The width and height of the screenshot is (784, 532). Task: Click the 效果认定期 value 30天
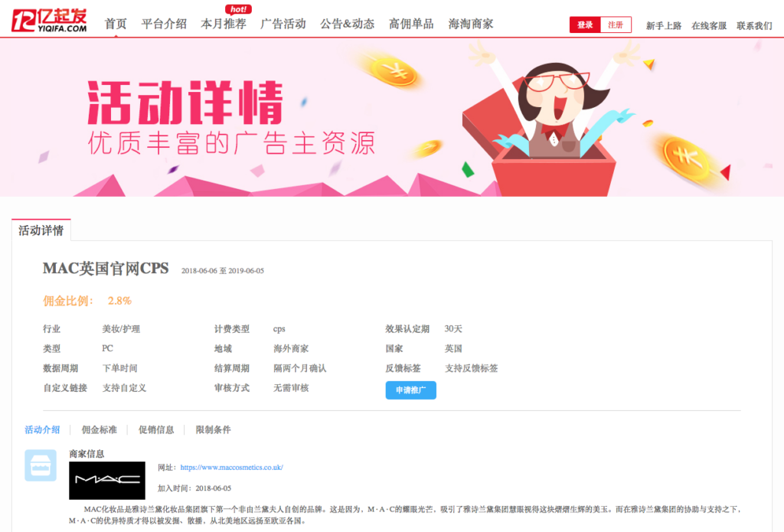[x=453, y=328]
